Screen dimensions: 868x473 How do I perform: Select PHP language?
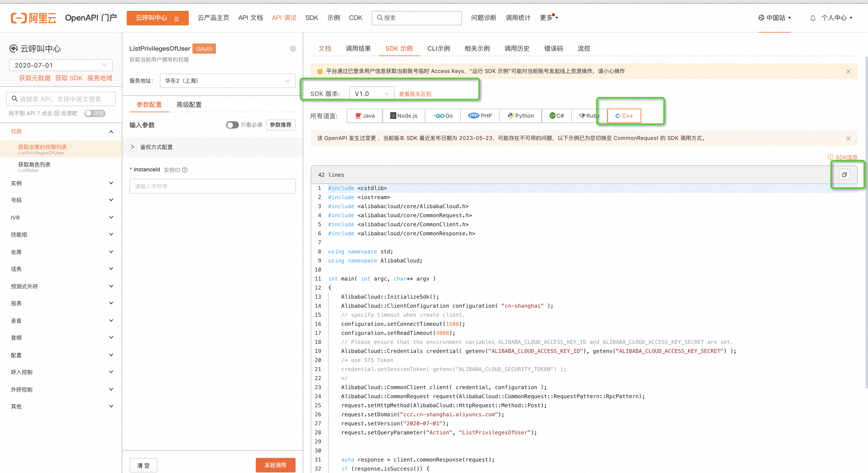(480, 116)
